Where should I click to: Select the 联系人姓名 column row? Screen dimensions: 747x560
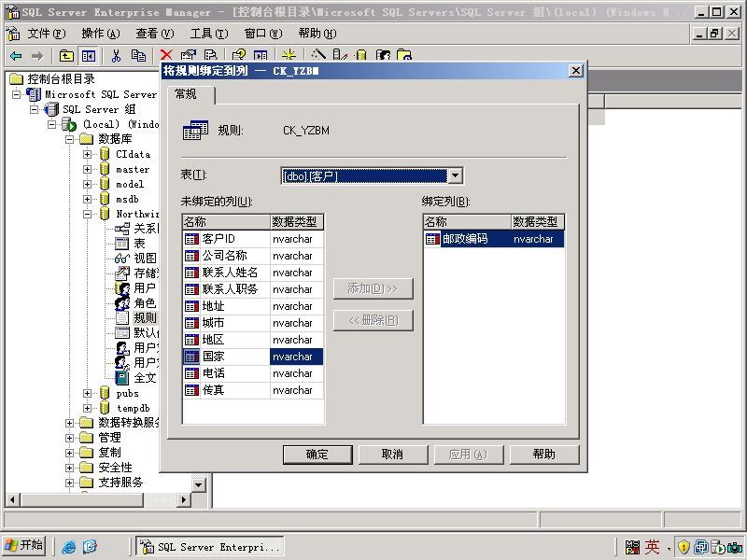tap(253, 273)
